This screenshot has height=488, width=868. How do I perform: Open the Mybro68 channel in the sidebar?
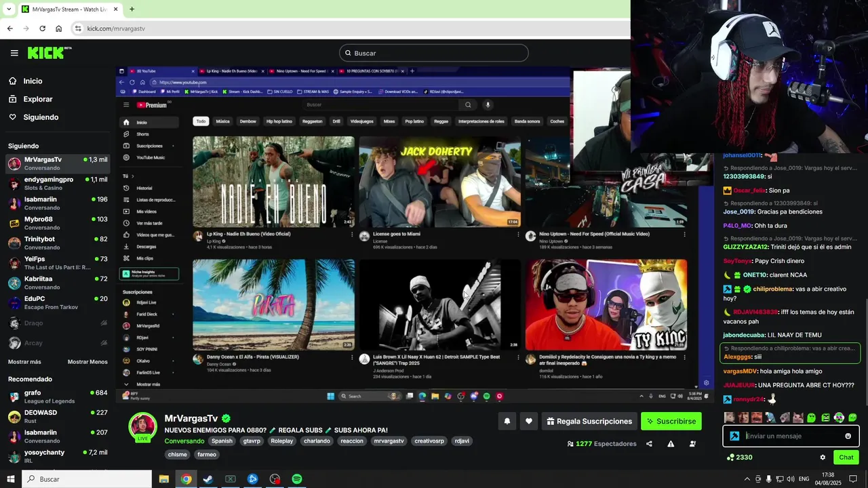click(x=58, y=223)
